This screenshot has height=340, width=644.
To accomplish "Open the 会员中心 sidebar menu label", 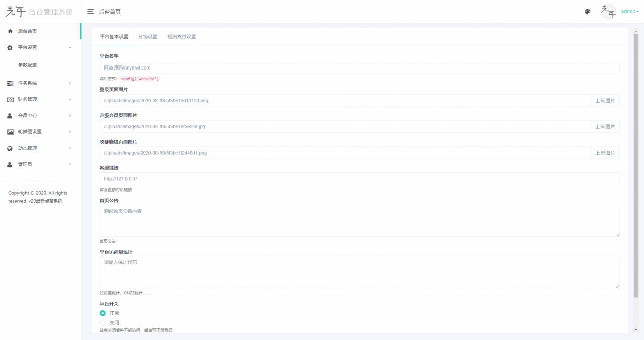I will point(27,115).
